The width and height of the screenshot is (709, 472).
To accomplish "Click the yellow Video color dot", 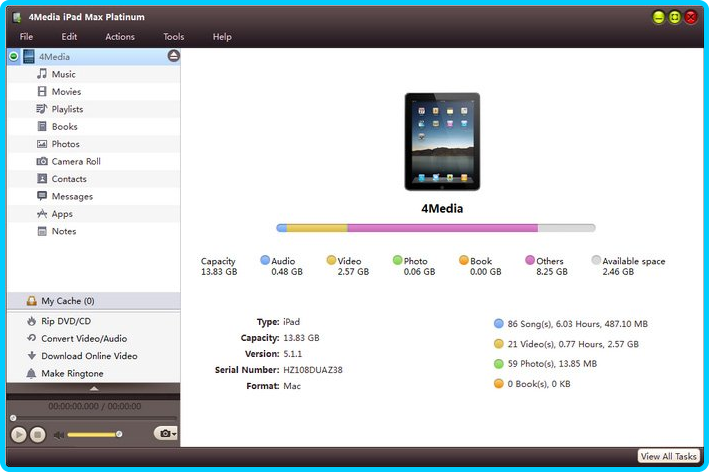I will point(331,260).
